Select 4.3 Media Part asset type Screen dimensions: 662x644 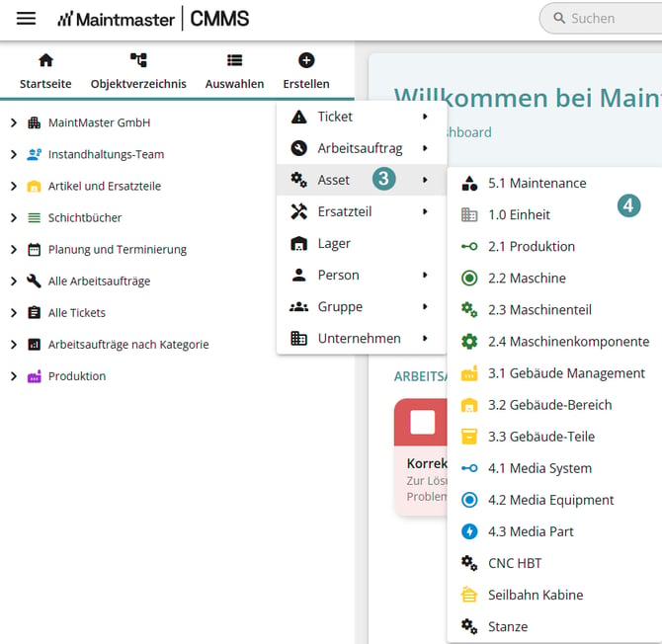tap(554, 531)
